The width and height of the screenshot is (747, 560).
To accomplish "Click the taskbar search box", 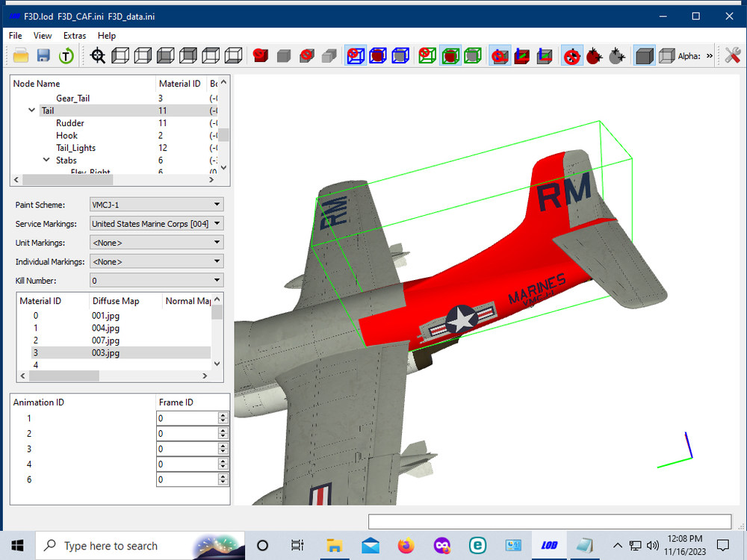I will [140, 546].
